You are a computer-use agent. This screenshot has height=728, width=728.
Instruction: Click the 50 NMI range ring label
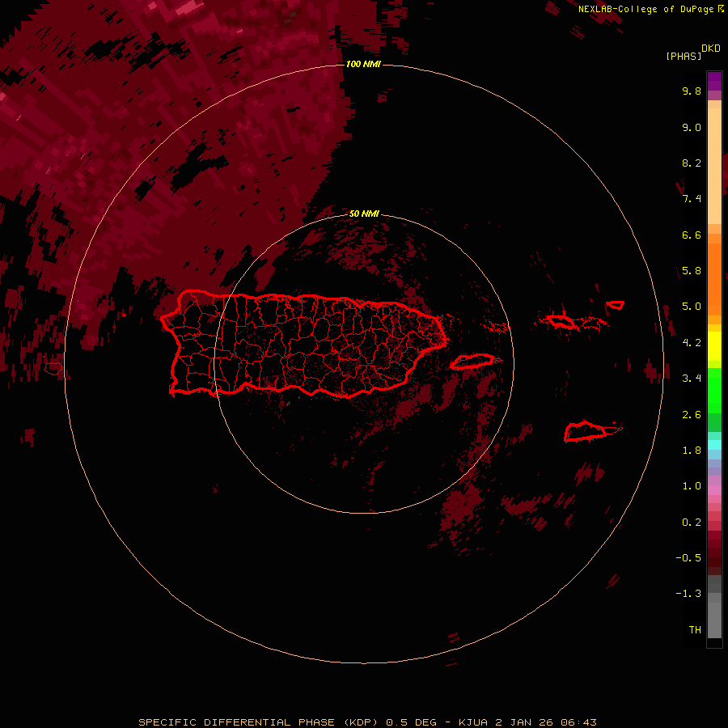[364, 214]
